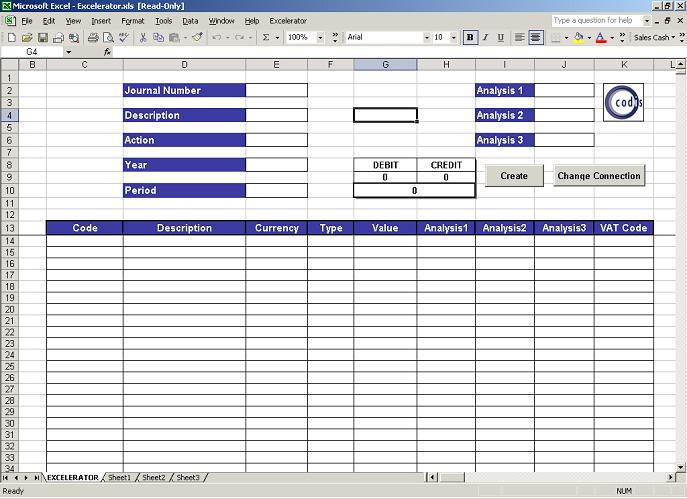
Task: Select the Format Painter brush
Action: [198, 38]
